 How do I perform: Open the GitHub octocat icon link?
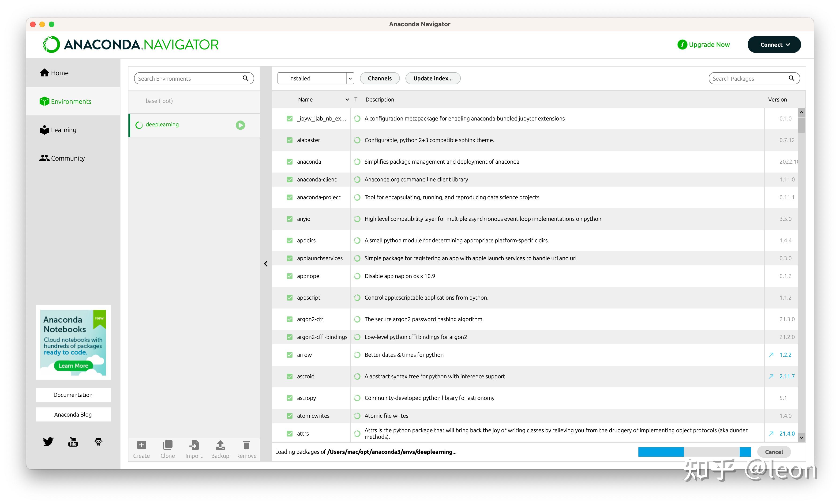pyautogui.click(x=98, y=441)
